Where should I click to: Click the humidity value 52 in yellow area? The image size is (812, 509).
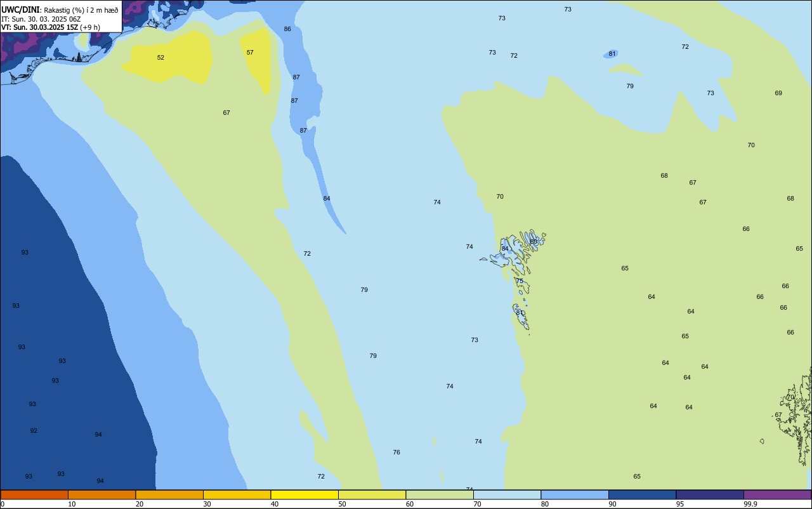(160, 58)
